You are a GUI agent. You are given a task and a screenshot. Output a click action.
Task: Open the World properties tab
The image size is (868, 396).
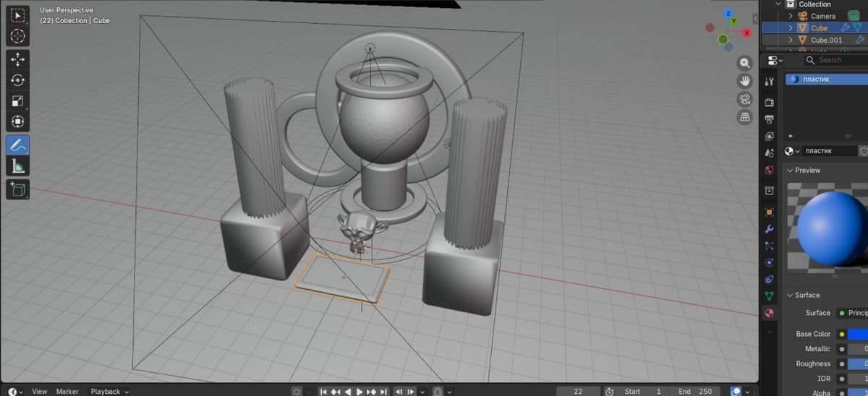[x=770, y=171]
